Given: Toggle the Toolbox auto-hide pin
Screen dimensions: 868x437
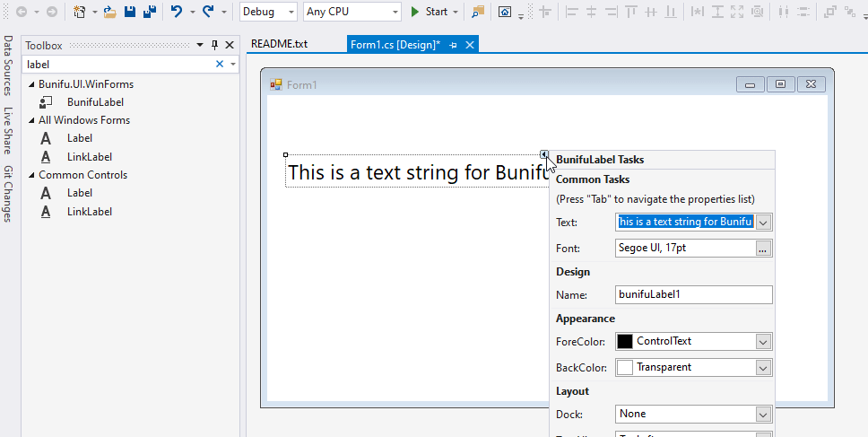Looking at the screenshot, I should 215,46.
